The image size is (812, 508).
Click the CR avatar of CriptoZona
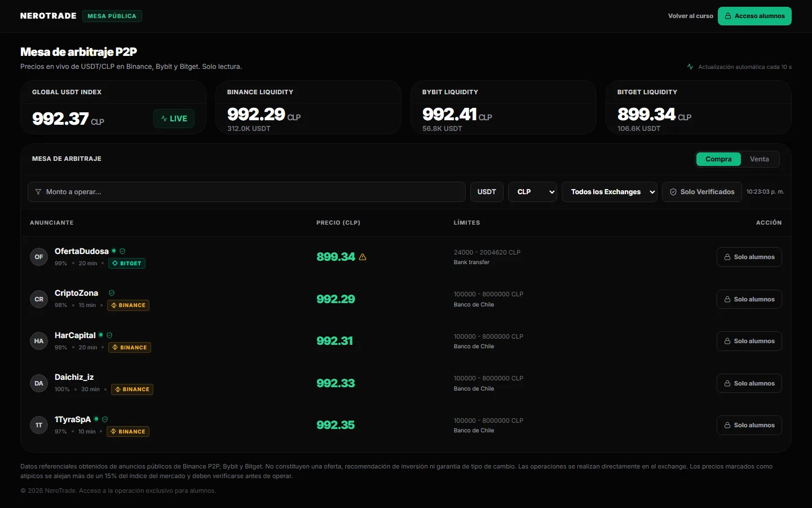pos(39,299)
